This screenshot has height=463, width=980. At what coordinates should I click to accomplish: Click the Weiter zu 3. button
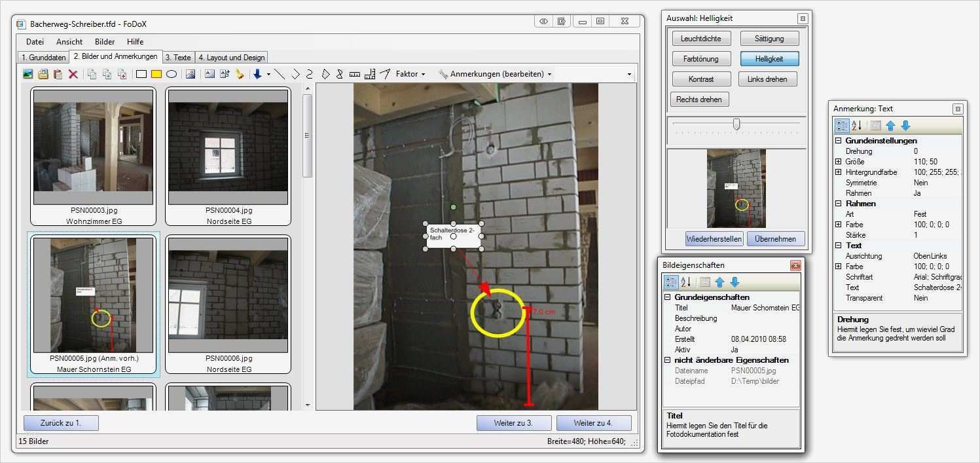click(514, 422)
